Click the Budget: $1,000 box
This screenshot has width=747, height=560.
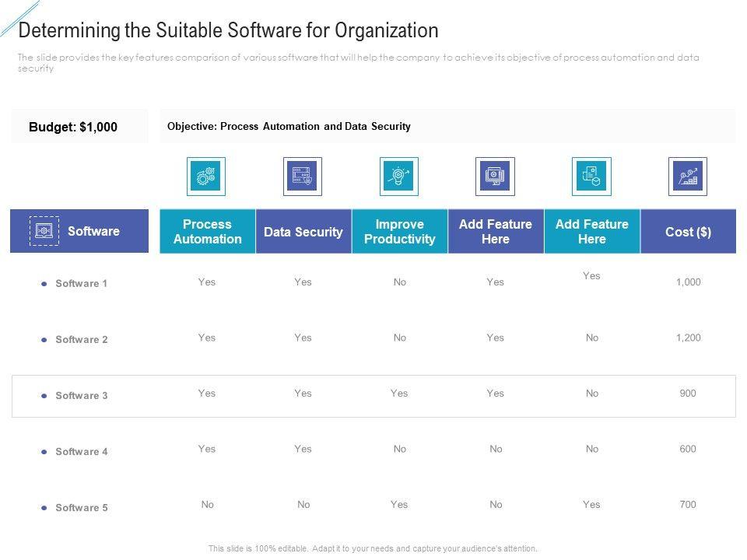pos(79,127)
